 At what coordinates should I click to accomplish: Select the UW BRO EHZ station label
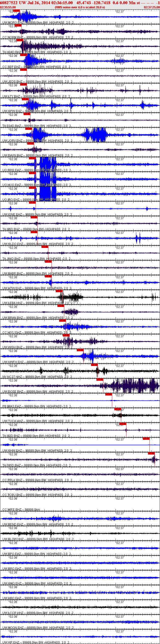37,568
